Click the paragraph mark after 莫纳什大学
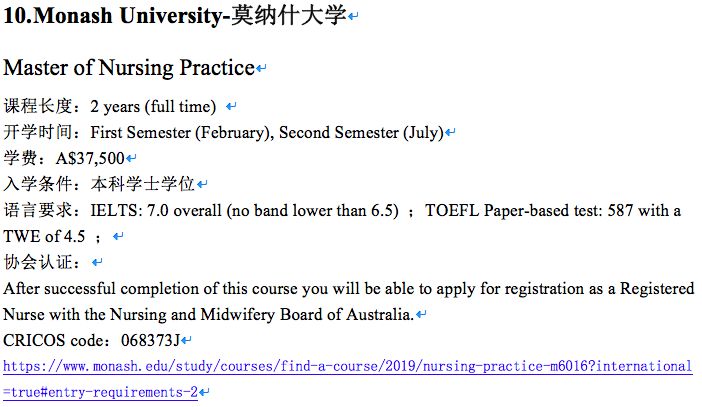 [353, 17]
